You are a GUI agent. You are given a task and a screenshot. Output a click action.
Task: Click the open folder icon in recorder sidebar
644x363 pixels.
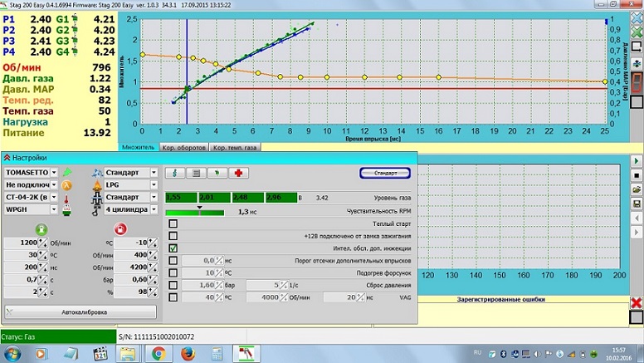click(x=636, y=189)
